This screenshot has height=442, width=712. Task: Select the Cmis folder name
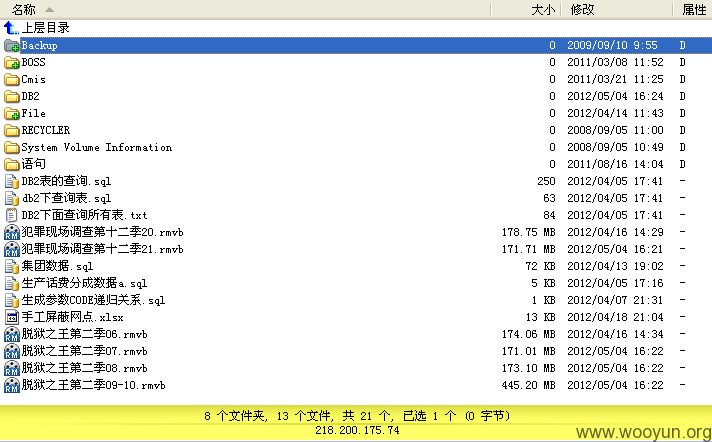tap(34, 79)
